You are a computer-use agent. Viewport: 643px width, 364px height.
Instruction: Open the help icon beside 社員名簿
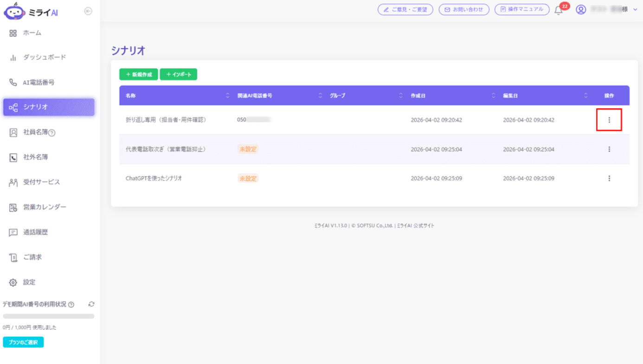(52, 133)
